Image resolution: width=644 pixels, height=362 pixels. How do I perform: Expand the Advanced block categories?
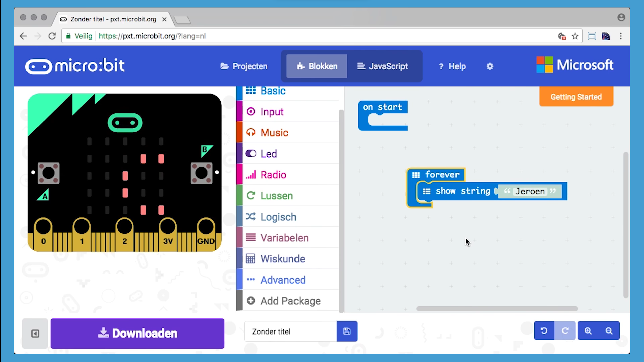click(x=283, y=280)
